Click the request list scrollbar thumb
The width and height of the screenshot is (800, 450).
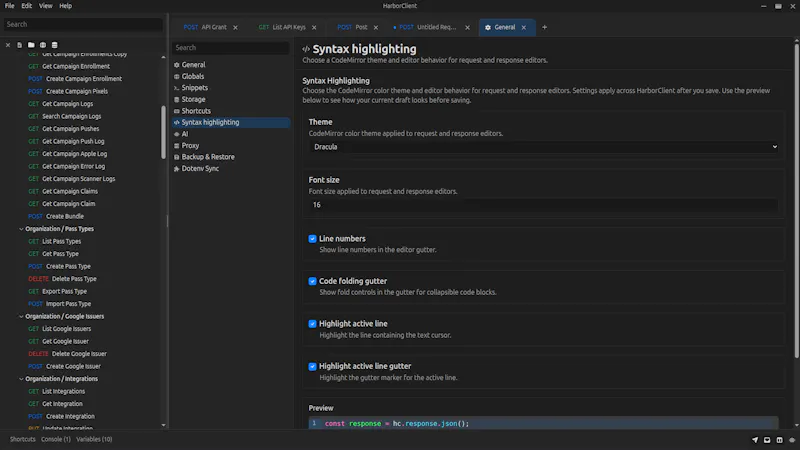coord(163,133)
